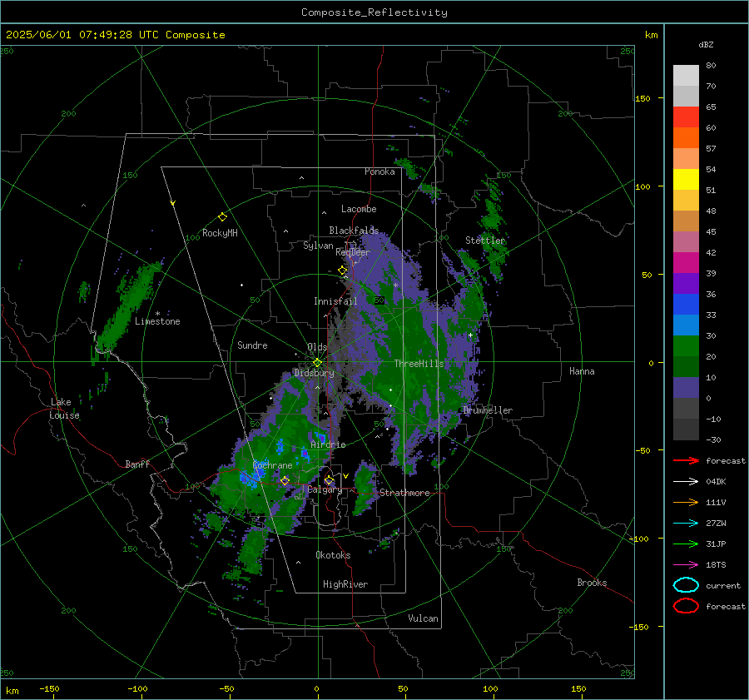Viewport: 749px width, 700px height.
Task: Click the yellow diamond marker right of Cochrane
Action: coord(285,481)
